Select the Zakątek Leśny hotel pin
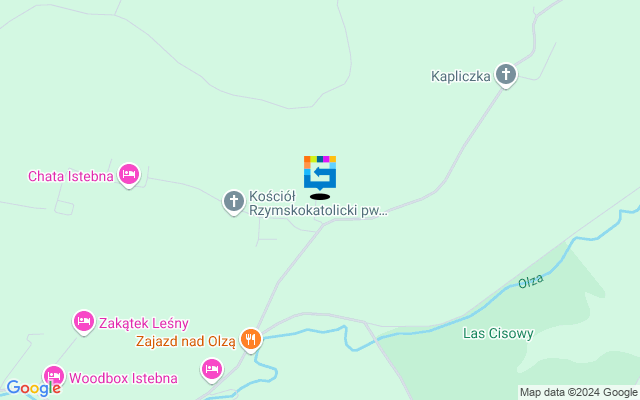The image size is (640, 400). [x=84, y=322]
